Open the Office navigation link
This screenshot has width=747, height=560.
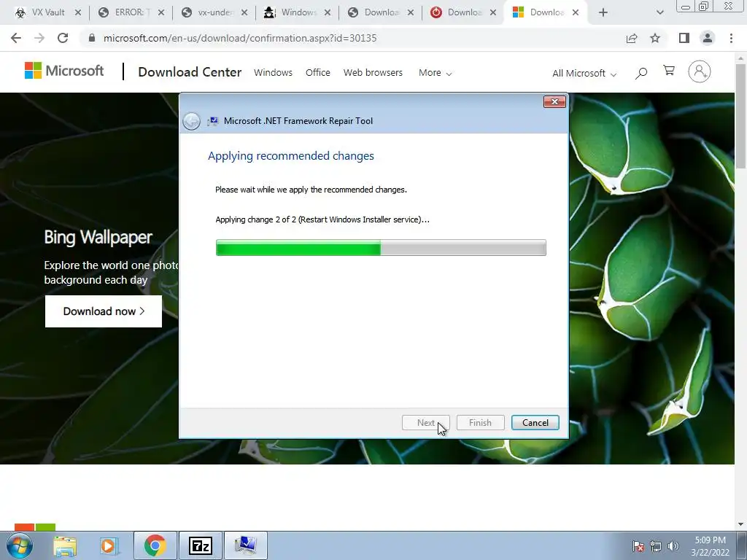[318, 72]
